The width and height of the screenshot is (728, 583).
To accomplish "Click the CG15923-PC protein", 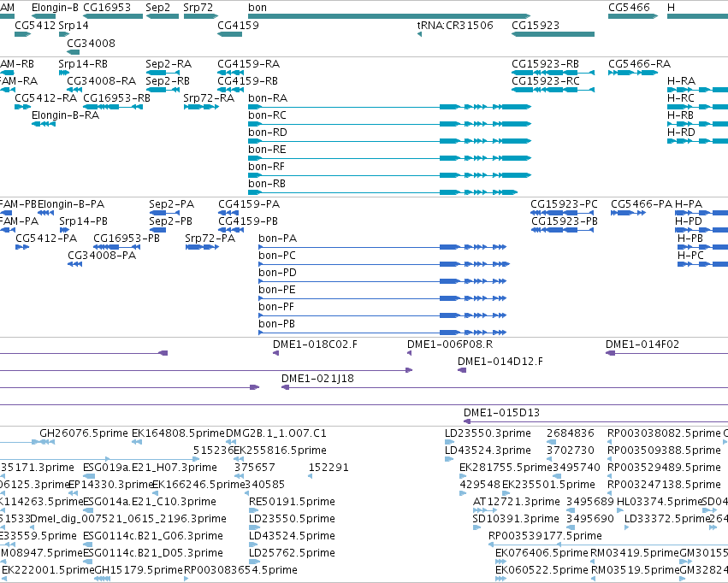I will tap(562, 213).
